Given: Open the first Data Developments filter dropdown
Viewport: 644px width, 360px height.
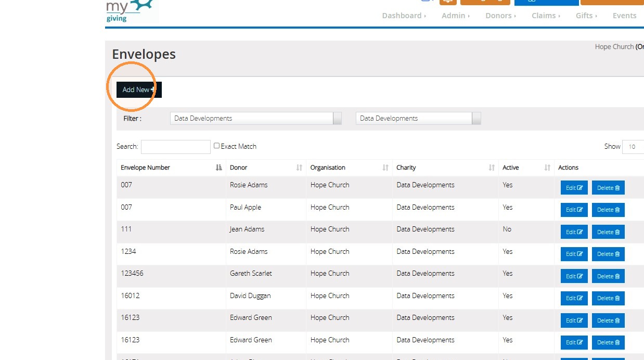Looking at the screenshot, I should (256, 118).
